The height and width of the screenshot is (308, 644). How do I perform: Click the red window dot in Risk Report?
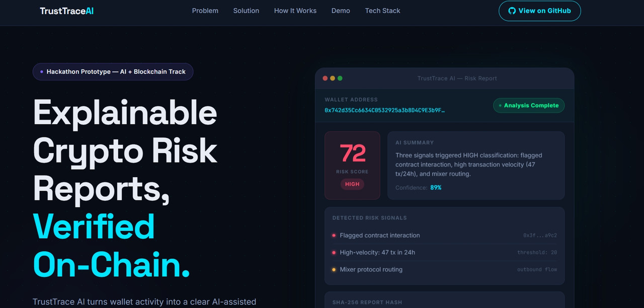coord(325,78)
